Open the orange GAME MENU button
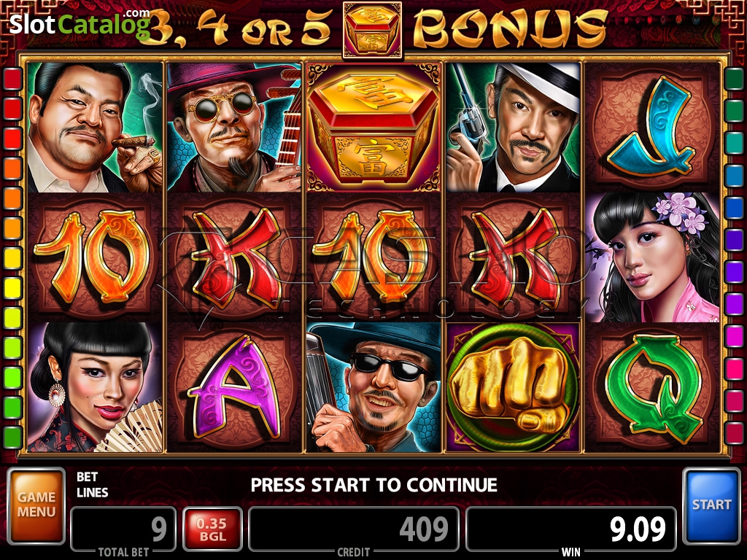The width and height of the screenshot is (747, 560). [36, 506]
